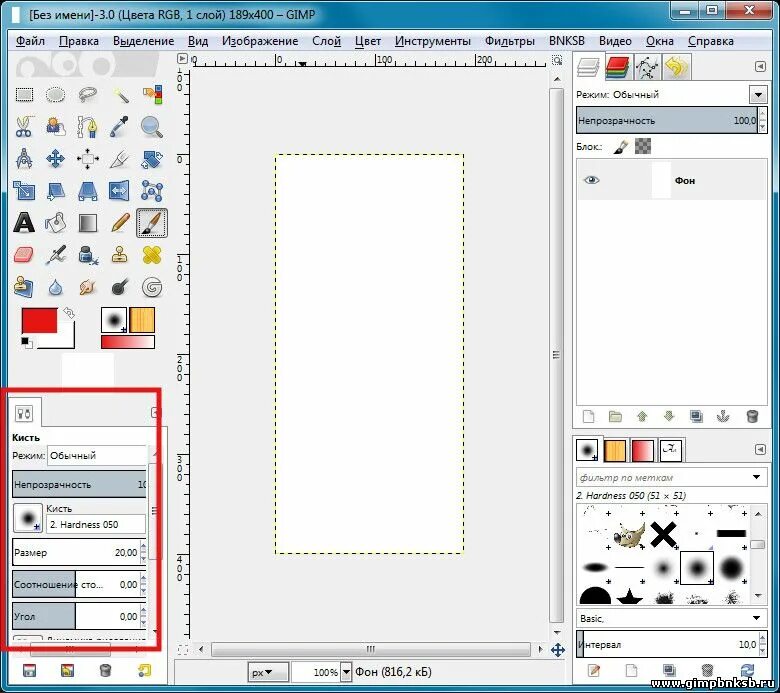
Task: Open the Фильтры menu
Action: click(x=509, y=41)
